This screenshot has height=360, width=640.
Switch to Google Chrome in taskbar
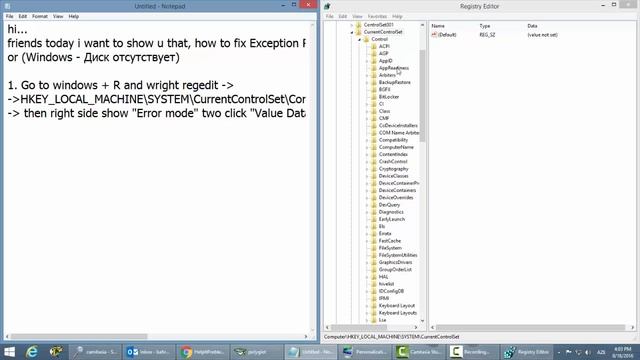[202, 352]
